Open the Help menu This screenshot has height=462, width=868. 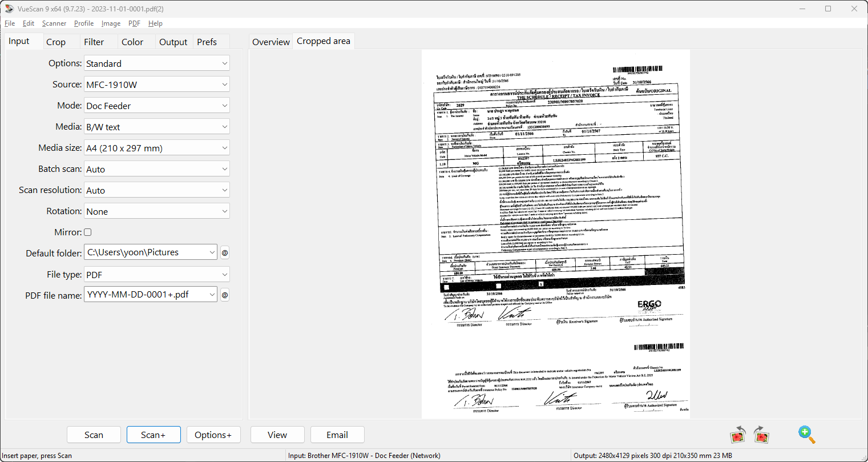pyautogui.click(x=155, y=23)
